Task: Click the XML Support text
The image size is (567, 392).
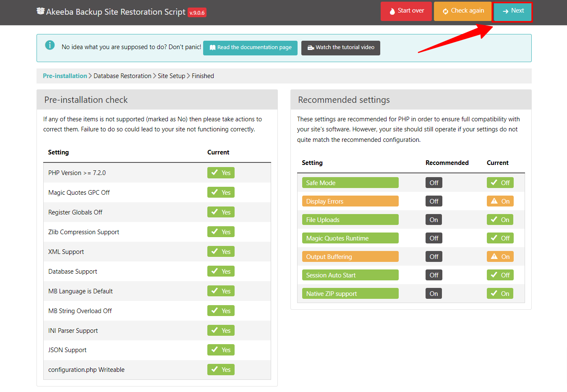Action: (66, 252)
